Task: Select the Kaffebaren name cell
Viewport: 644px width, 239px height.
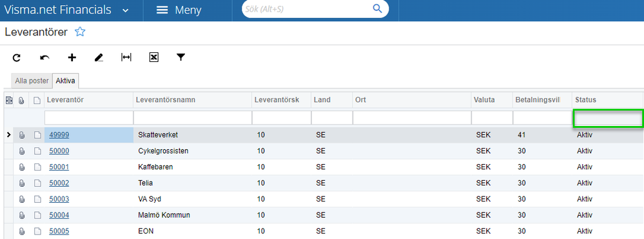Action: click(192, 167)
